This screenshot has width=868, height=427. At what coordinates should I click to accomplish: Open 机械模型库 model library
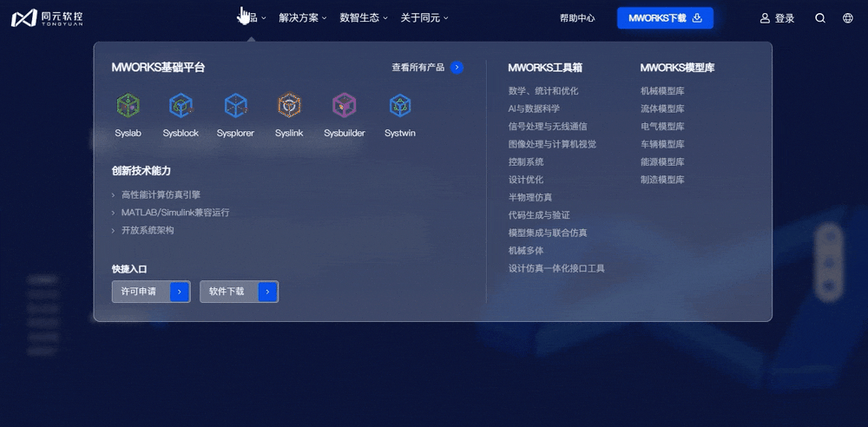[x=662, y=91]
